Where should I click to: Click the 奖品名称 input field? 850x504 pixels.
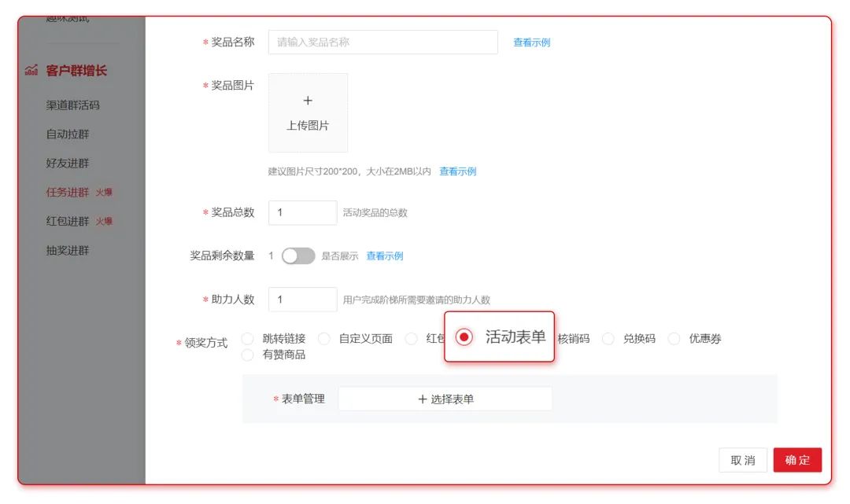coord(383,42)
